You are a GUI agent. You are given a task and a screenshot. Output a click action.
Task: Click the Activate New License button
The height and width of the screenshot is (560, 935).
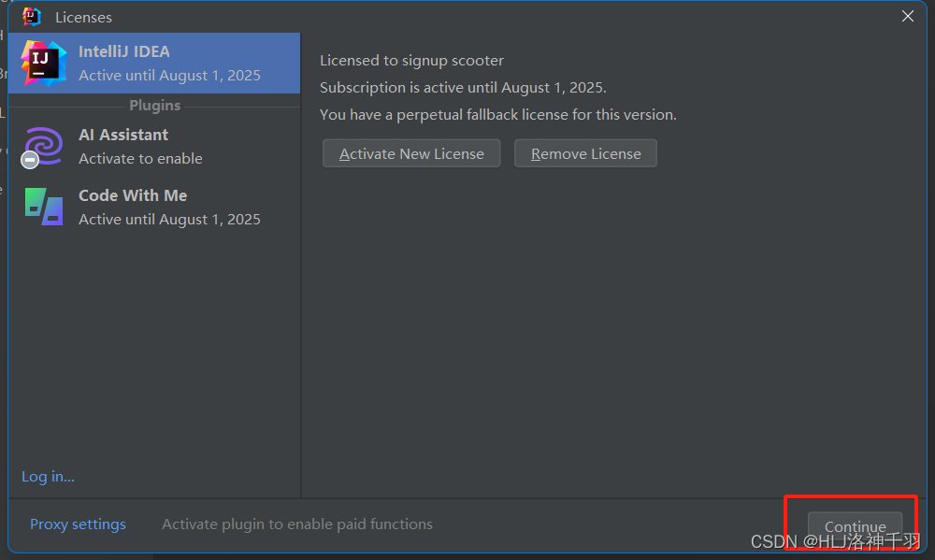[411, 153]
